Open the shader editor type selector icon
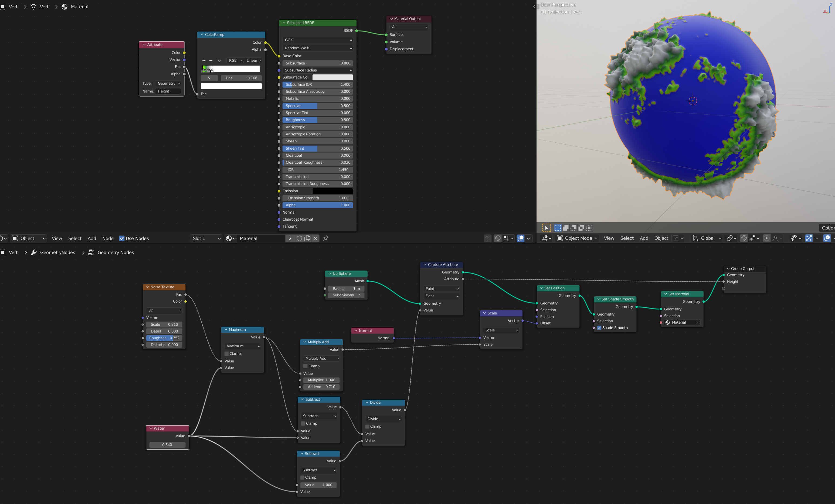Viewport: 835px width, 504px height. pos(4,238)
